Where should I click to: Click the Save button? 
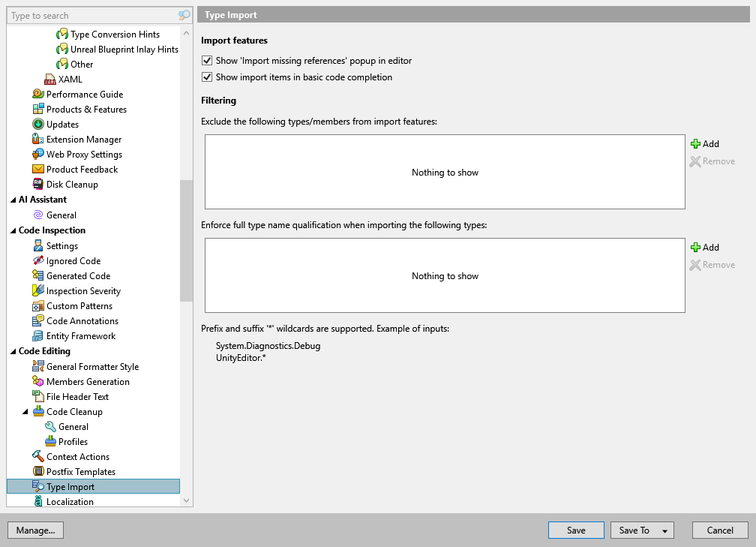tap(576, 530)
